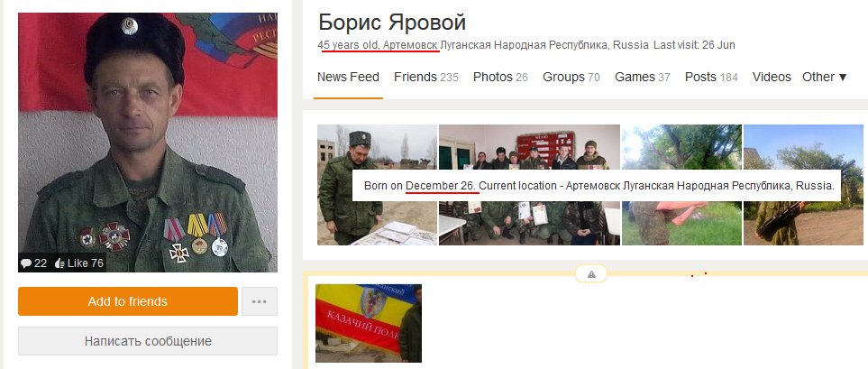Viewport: 868px width, 369px height.
Task: Open the Photos 26 tab
Action: tap(500, 77)
